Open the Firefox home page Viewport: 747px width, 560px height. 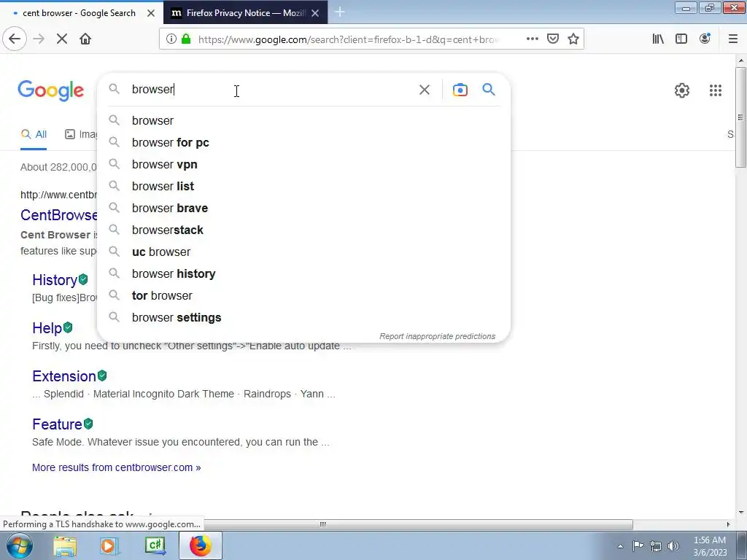point(85,39)
